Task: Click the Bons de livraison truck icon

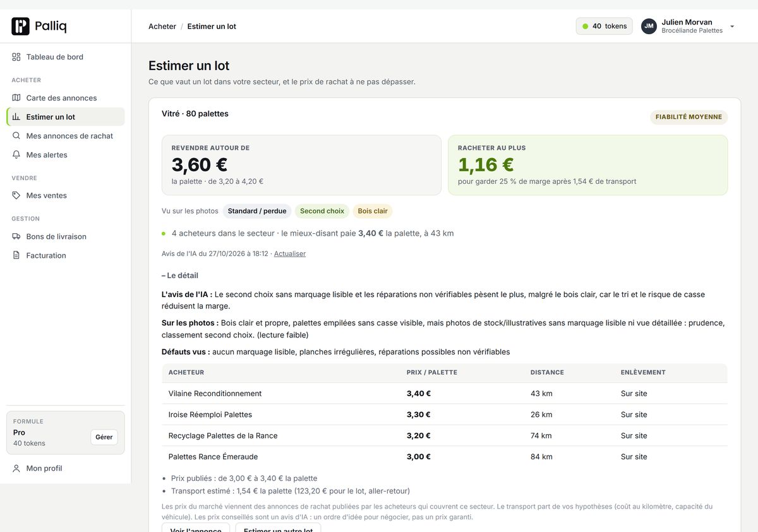Action: [x=16, y=236]
